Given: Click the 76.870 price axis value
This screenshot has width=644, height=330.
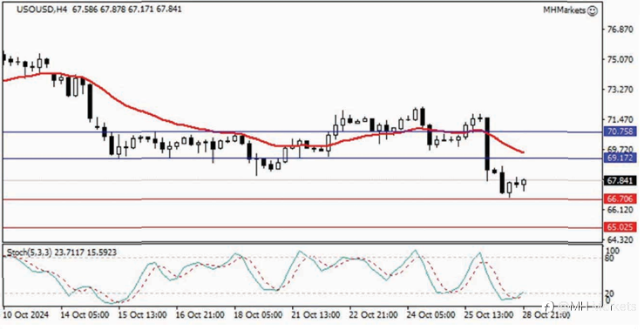Looking at the screenshot, I should pos(620,30).
